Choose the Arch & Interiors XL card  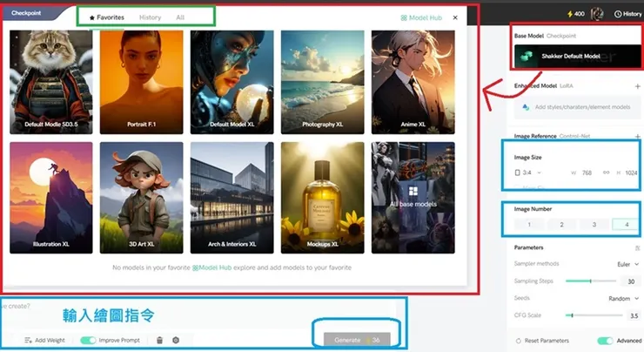coord(231,198)
